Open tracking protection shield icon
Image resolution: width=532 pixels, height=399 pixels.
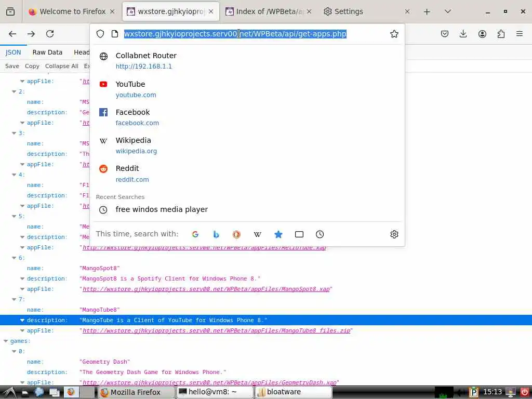[100, 34]
